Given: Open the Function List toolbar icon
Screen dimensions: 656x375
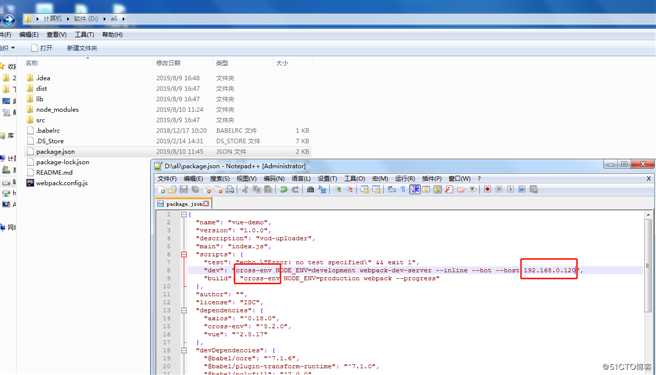Looking at the screenshot, I should (x=448, y=190).
